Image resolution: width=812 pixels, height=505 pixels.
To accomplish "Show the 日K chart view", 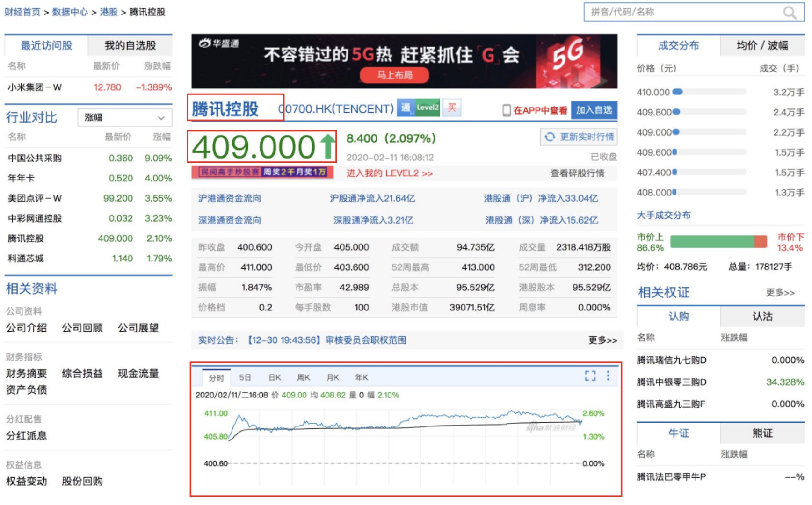I will point(275,377).
